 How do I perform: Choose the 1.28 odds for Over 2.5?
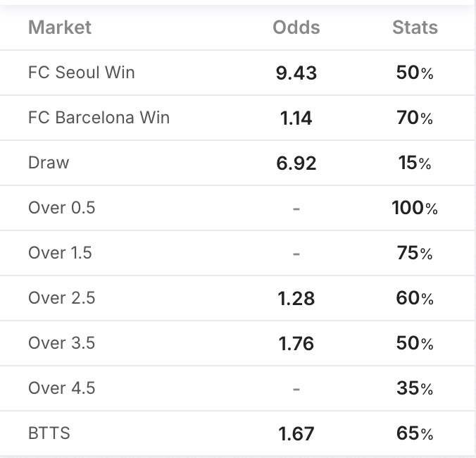[296, 299]
